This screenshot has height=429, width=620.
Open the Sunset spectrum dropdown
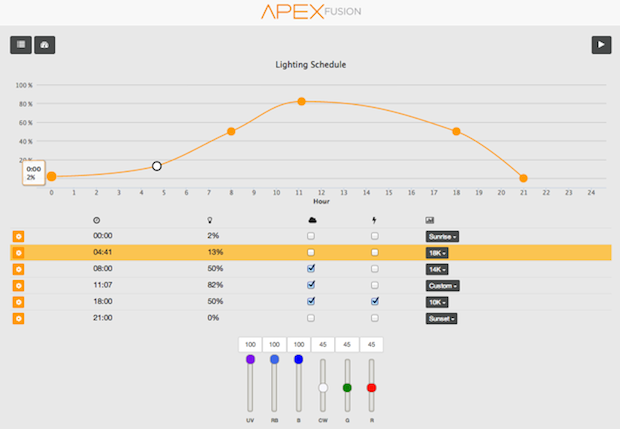point(441,318)
